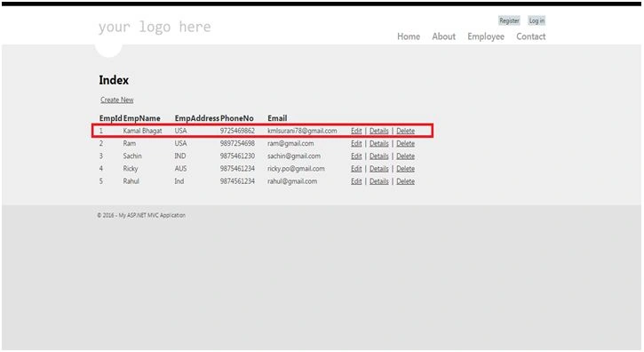Click the name Kamal Bhagat
This screenshot has height=352, width=644.
142,131
